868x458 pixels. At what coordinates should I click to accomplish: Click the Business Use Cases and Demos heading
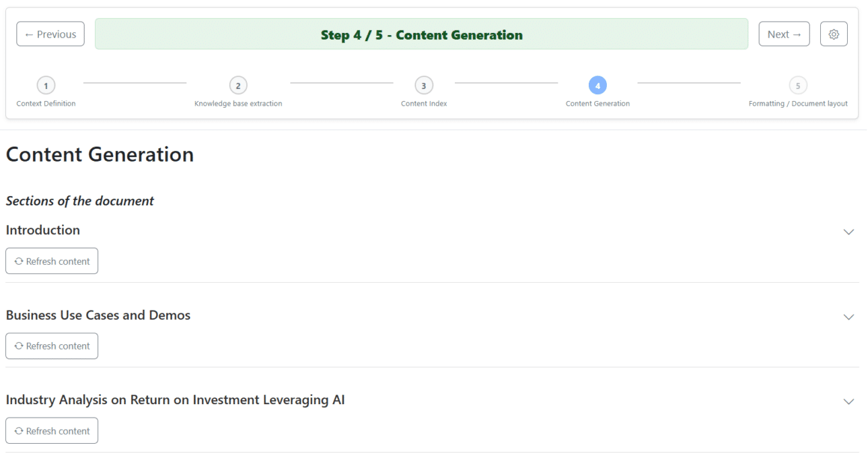98,315
